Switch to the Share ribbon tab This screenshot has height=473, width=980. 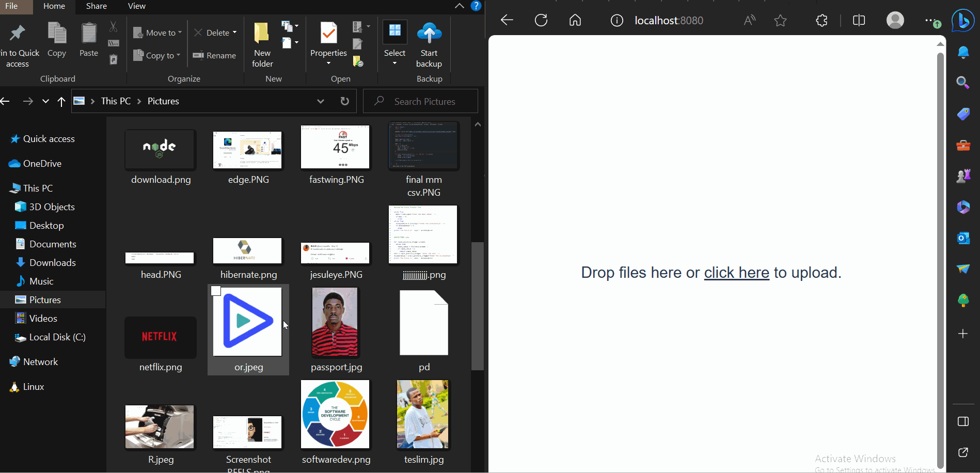click(x=97, y=6)
